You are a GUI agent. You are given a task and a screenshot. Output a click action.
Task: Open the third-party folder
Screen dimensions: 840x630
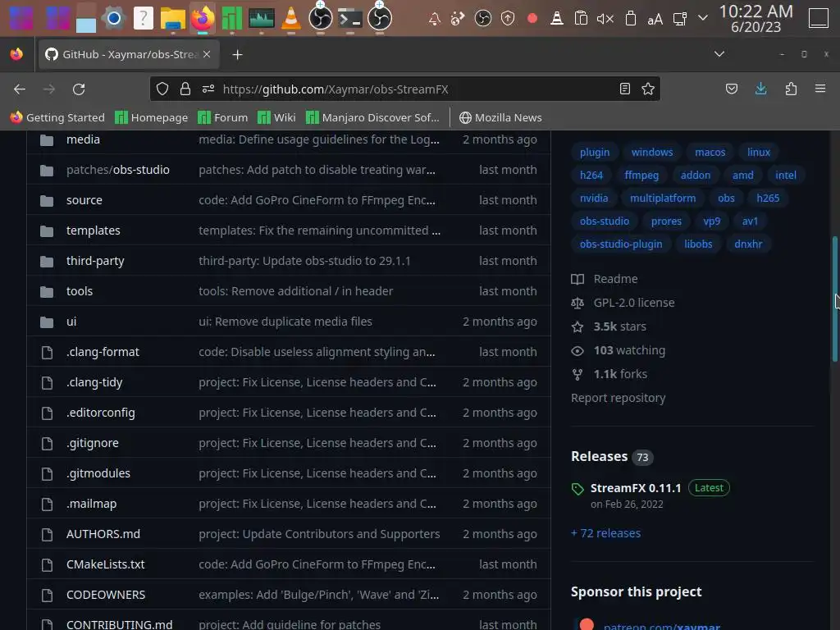pos(95,261)
